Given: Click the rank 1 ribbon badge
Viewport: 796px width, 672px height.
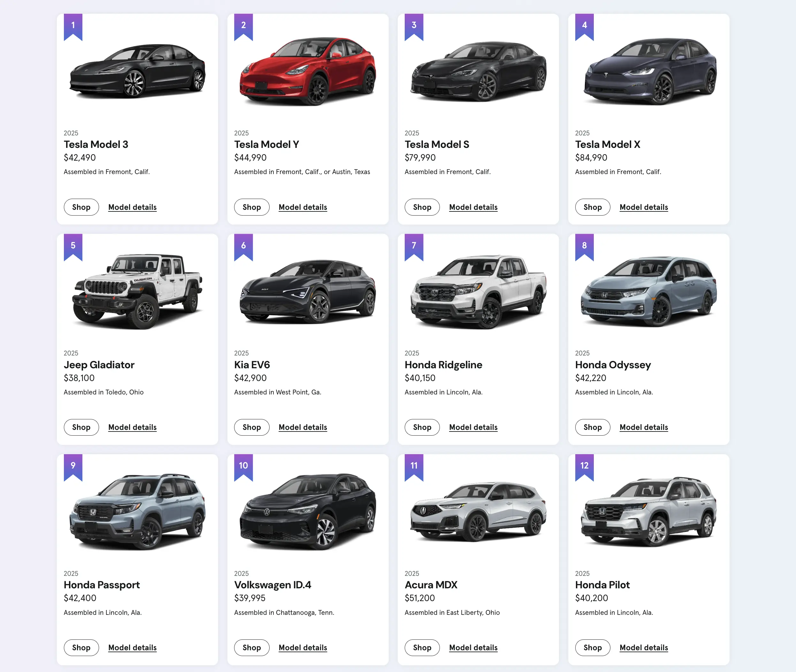Looking at the screenshot, I should click(x=73, y=26).
